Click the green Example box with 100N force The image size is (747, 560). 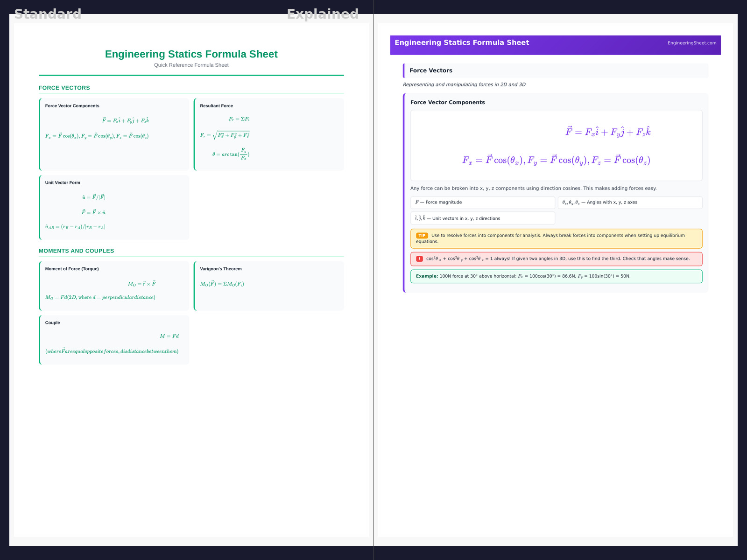coord(556,276)
